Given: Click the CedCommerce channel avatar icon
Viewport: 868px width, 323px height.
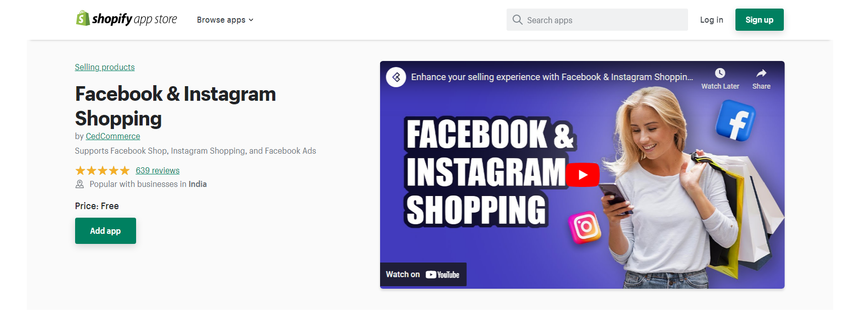Looking at the screenshot, I should click(396, 77).
